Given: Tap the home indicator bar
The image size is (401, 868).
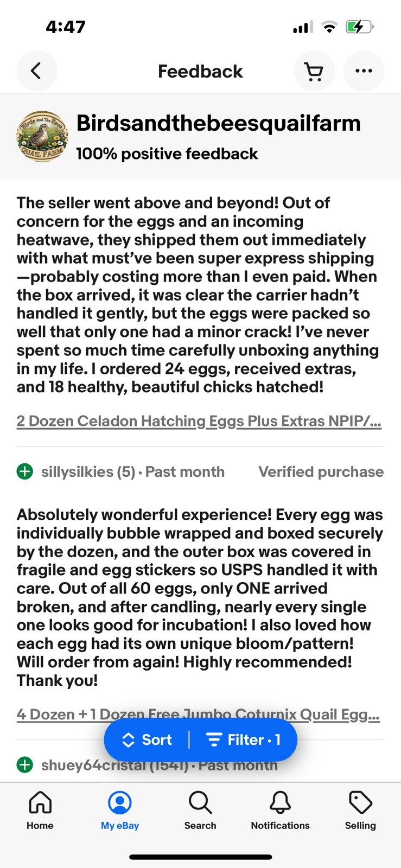Looking at the screenshot, I should [200, 857].
